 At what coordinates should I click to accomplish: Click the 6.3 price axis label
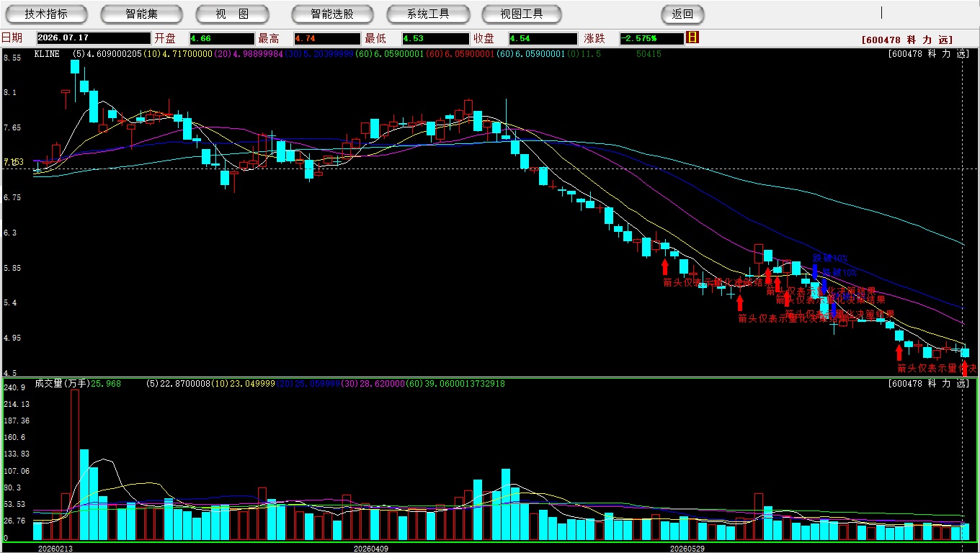tap(10, 233)
